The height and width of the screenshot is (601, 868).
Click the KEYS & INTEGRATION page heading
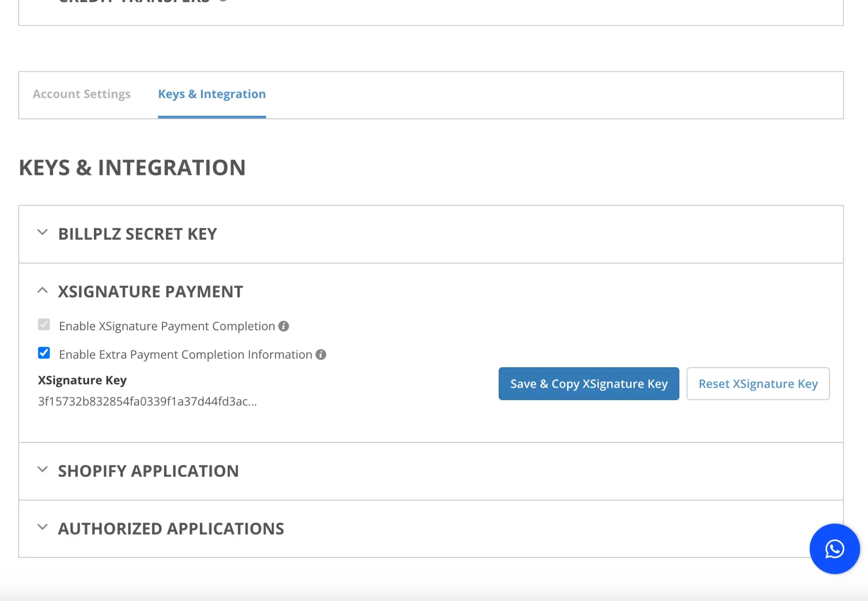coord(132,168)
